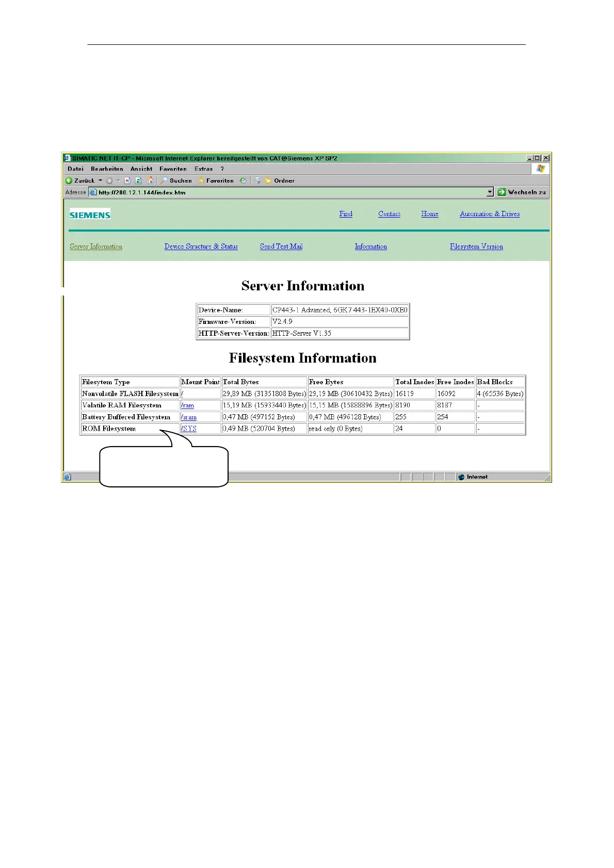Open Ordner folders toolbar button

[x=280, y=181]
